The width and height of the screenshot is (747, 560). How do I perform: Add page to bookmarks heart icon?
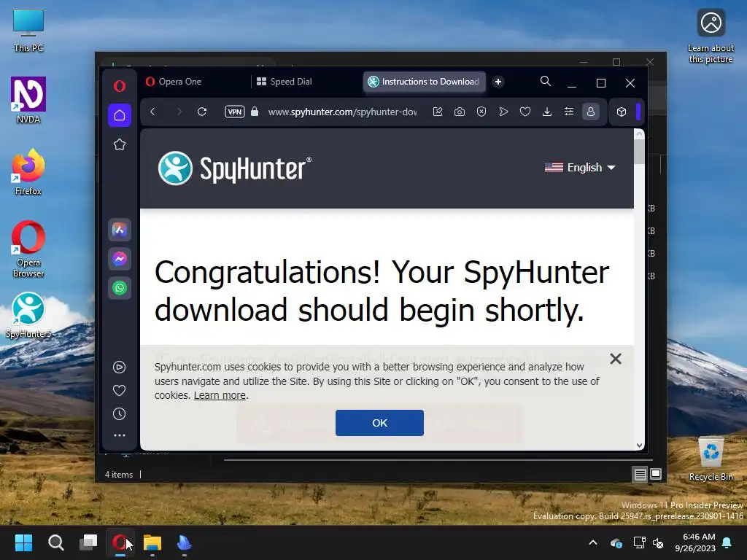click(x=525, y=112)
